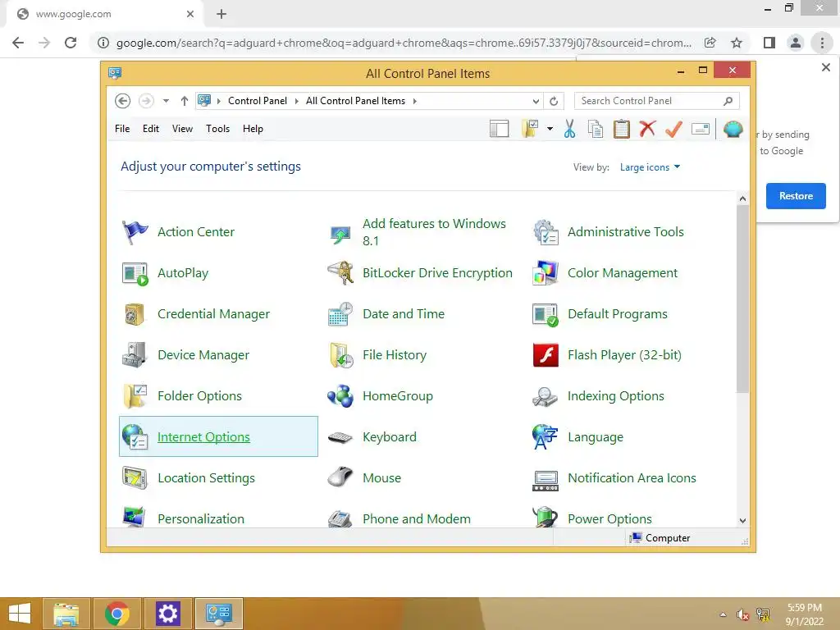The image size is (840, 630).
Task: Click the Folder Options toolbar icon
Action: pos(529,129)
